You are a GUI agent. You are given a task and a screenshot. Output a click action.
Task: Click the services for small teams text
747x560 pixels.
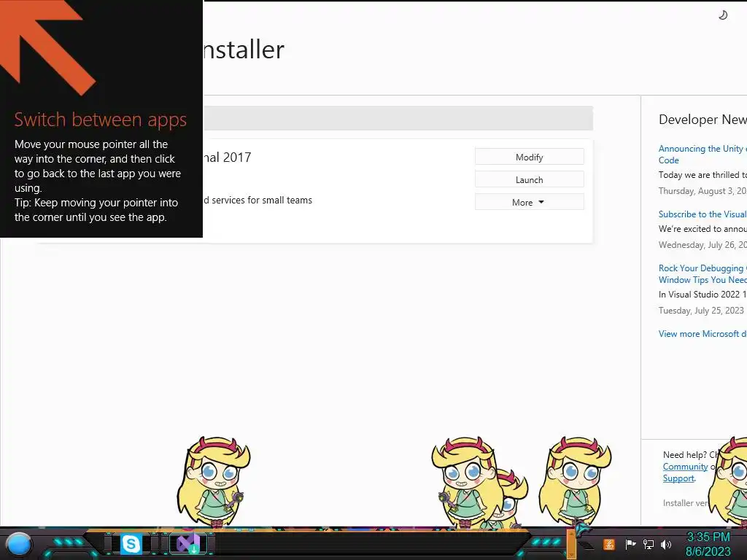click(262, 200)
